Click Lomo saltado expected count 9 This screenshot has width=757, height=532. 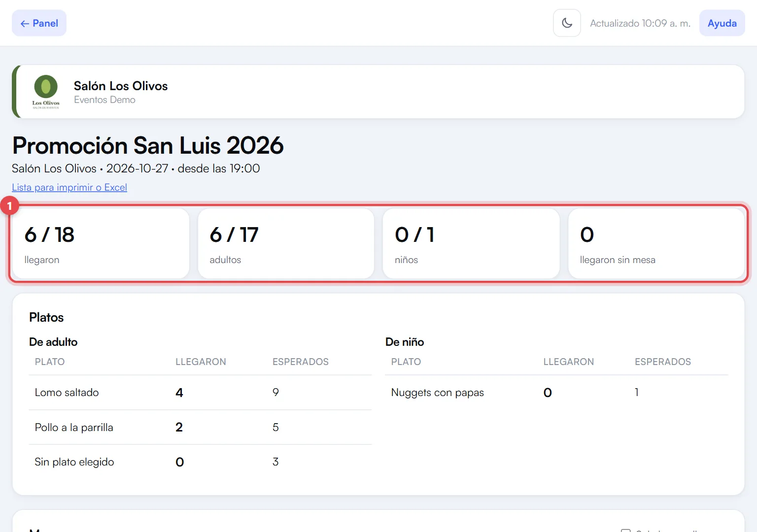pyautogui.click(x=275, y=392)
